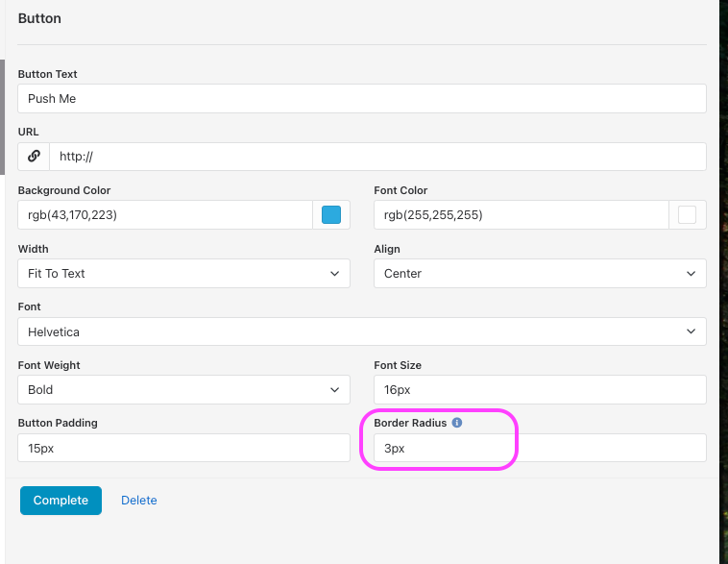Click the Background Color rgb text field
This screenshot has width=728, height=564.
click(x=165, y=214)
